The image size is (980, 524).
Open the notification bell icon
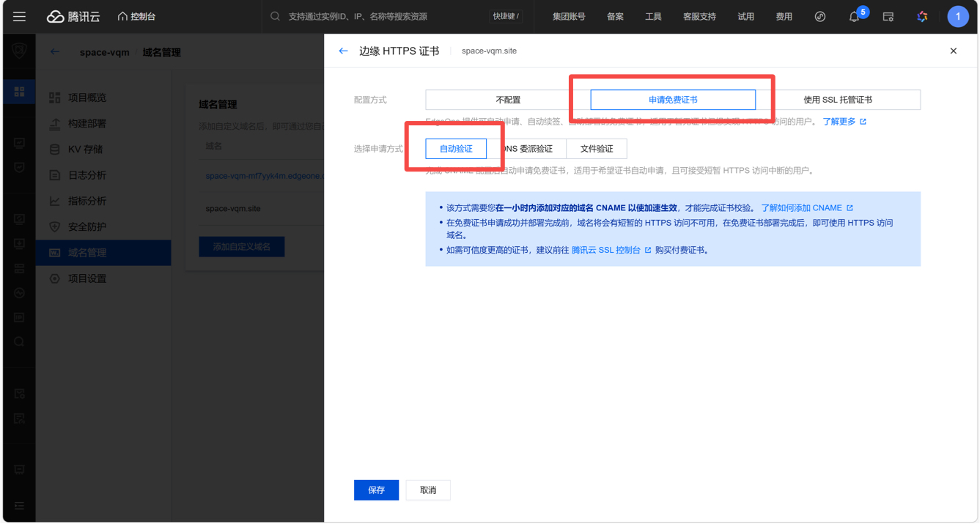click(854, 16)
